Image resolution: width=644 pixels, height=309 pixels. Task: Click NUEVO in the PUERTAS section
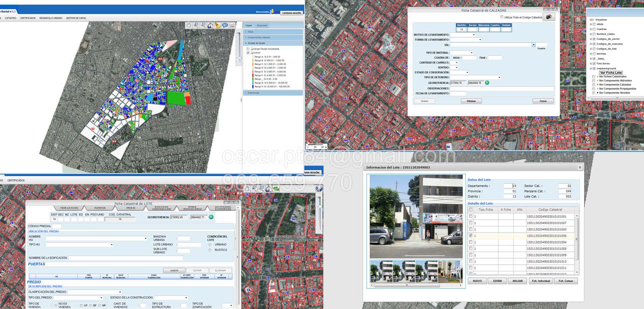click(174, 271)
